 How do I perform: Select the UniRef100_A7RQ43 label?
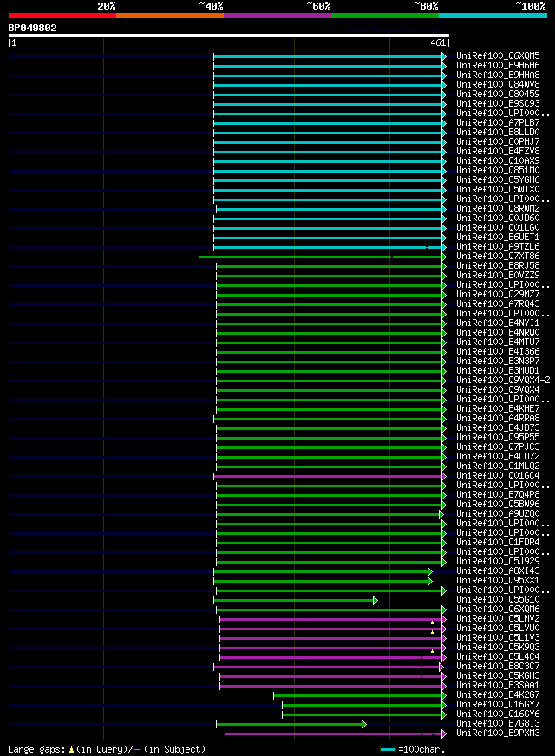click(x=498, y=304)
